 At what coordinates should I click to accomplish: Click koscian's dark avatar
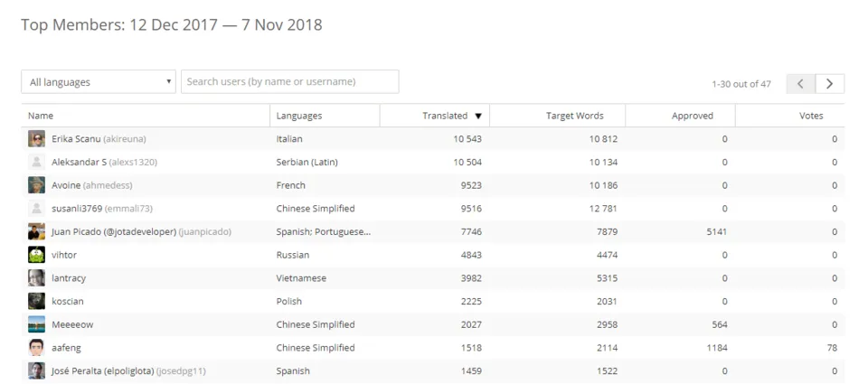coord(36,301)
